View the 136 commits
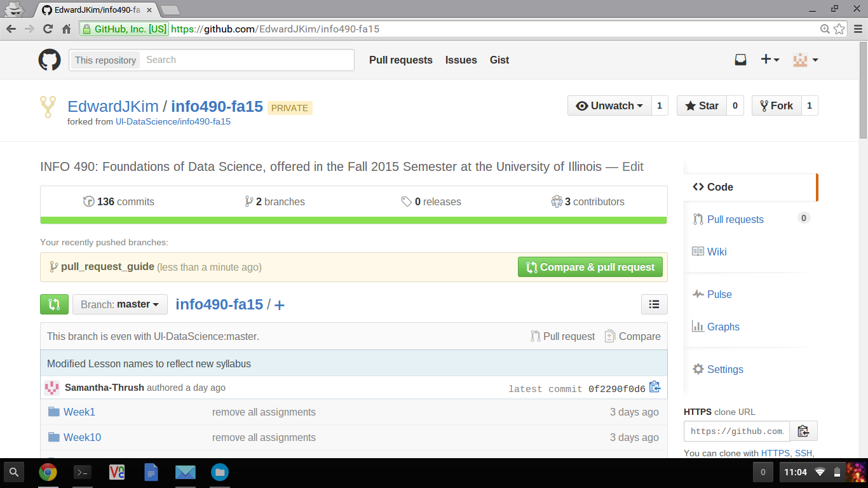The width and height of the screenshot is (868, 488). pos(119,201)
